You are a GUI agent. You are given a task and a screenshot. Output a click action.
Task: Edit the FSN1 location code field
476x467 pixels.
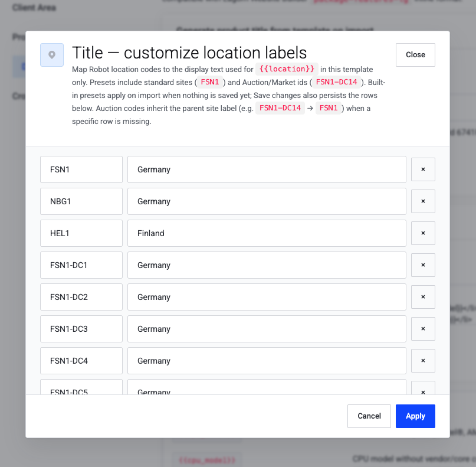[81, 169]
